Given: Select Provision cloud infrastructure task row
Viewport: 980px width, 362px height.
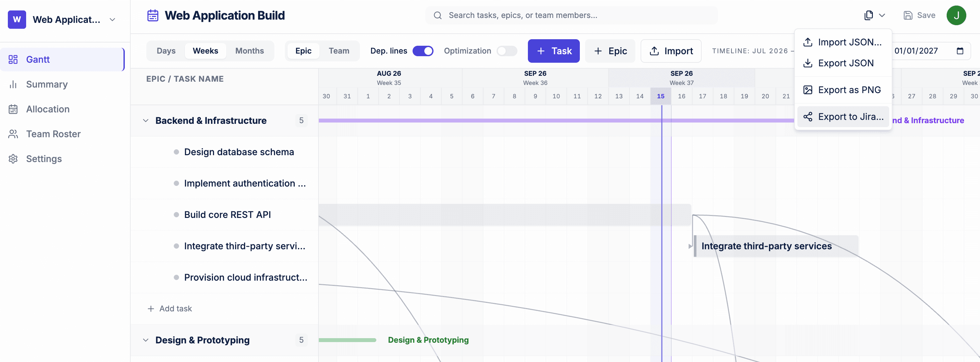Looking at the screenshot, I should (x=224, y=277).
